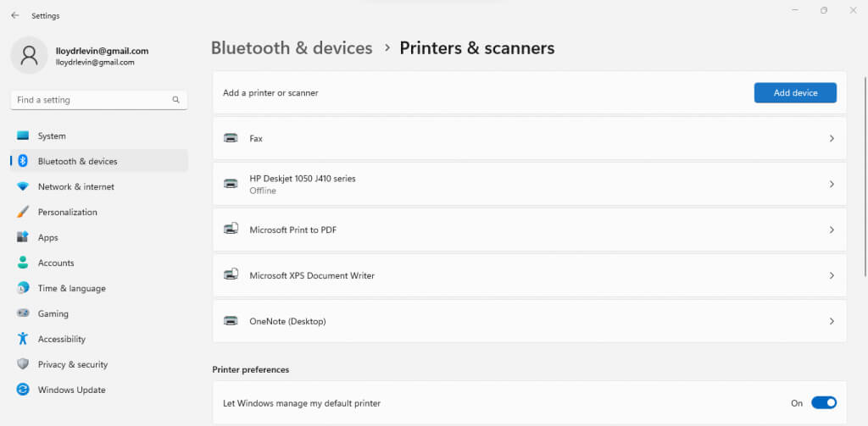The width and height of the screenshot is (868, 426).
Task: Click the Gaming controller icon
Action: click(x=23, y=313)
